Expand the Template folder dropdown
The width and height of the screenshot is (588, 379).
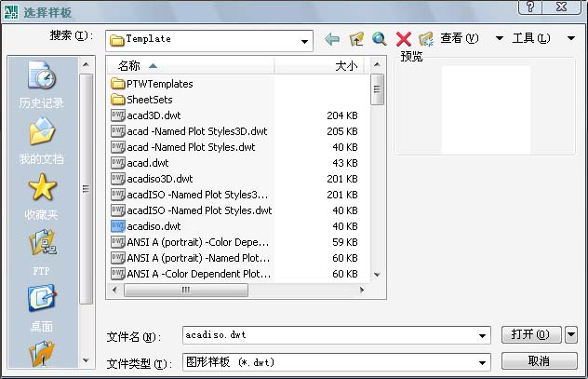pos(304,41)
